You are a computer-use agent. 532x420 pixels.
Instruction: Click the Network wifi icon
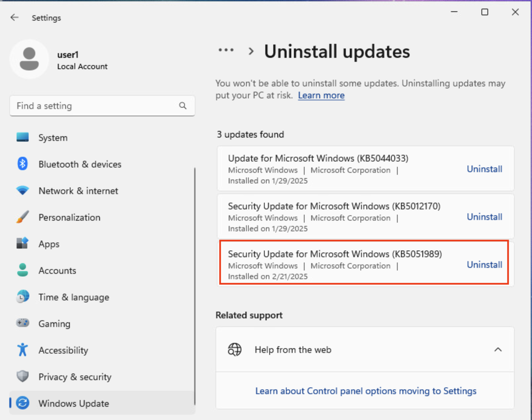23,191
